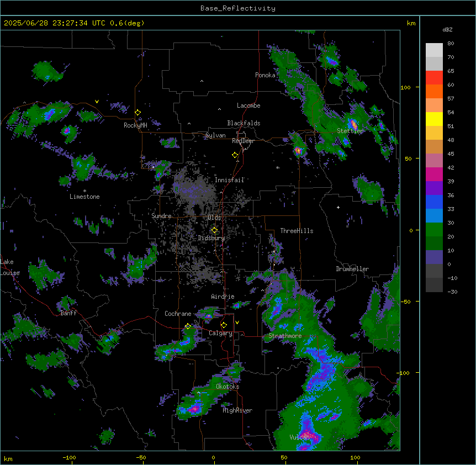
Task: Click the 57 value in the legend
Action: coord(451,99)
